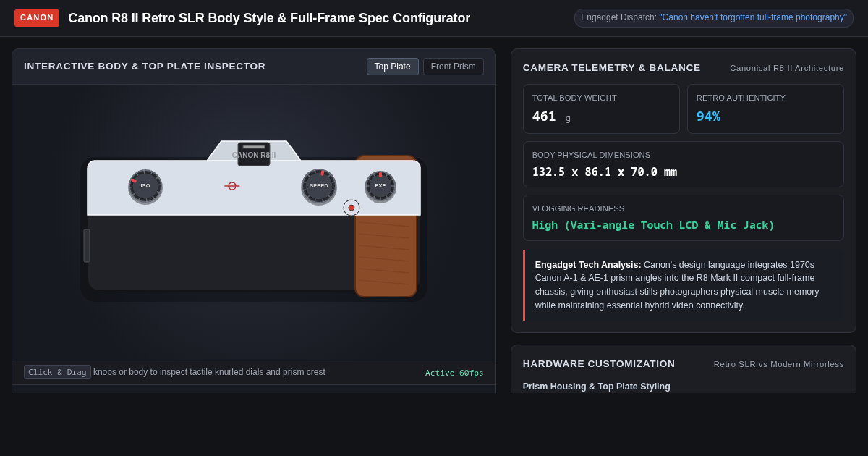Click the Canonical R8 II Architecture label
The height and width of the screenshot is (456, 868).
[x=787, y=68]
